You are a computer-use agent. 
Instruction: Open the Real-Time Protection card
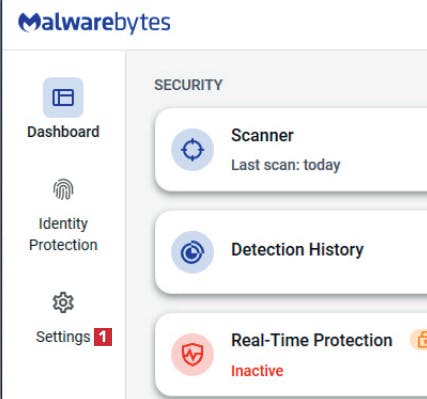pyautogui.click(x=291, y=355)
